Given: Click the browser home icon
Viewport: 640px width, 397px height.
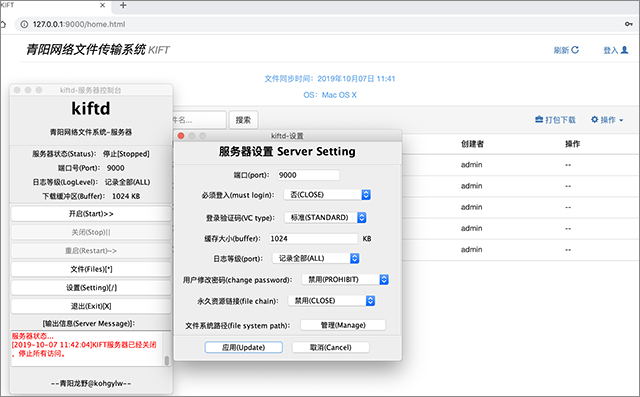Looking at the screenshot, I should coord(3,24).
